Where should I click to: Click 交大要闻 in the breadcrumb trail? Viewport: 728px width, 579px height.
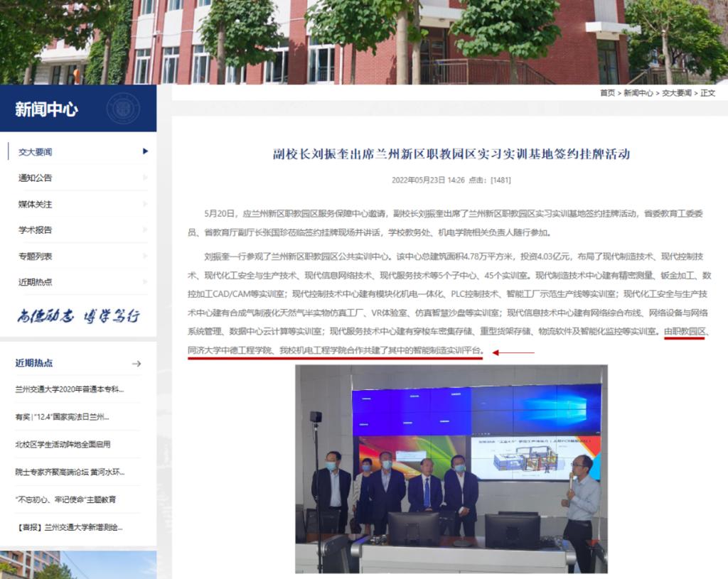[x=677, y=93]
